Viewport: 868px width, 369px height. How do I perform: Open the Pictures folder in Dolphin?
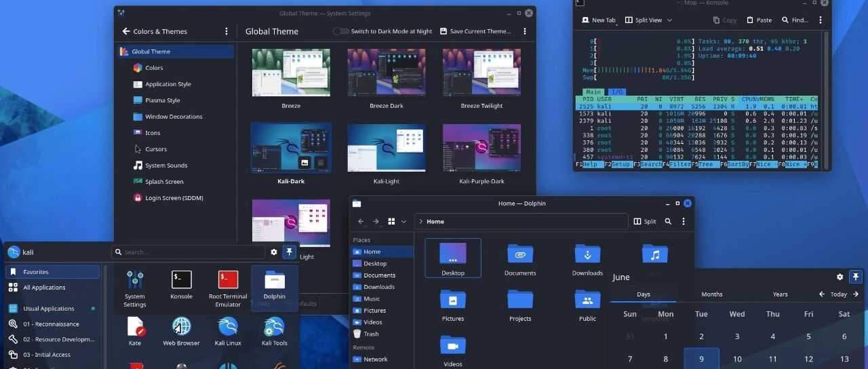[452, 305]
